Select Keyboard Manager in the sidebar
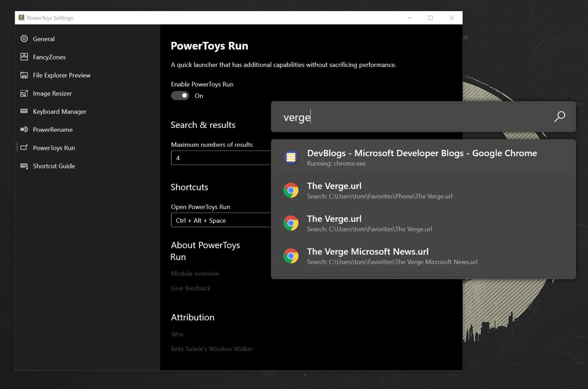The width and height of the screenshot is (588, 389). (88, 111)
